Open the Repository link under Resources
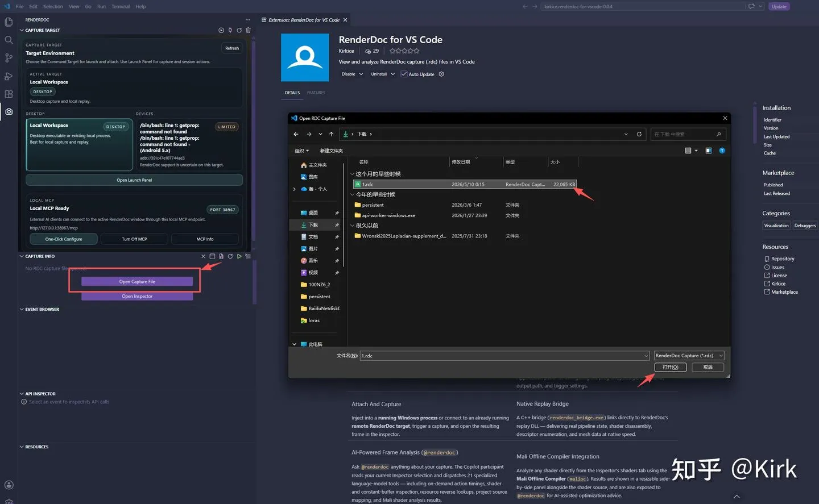Image resolution: width=819 pixels, height=504 pixels. coord(783,259)
